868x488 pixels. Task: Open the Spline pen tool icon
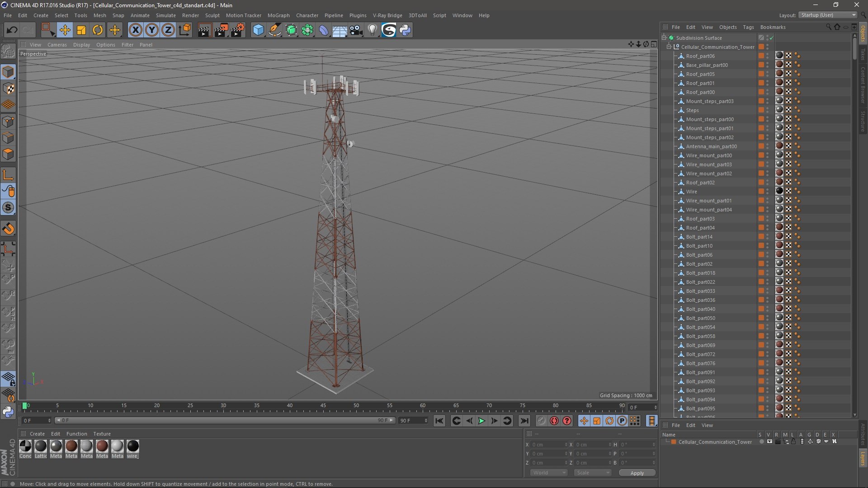pos(274,30)
